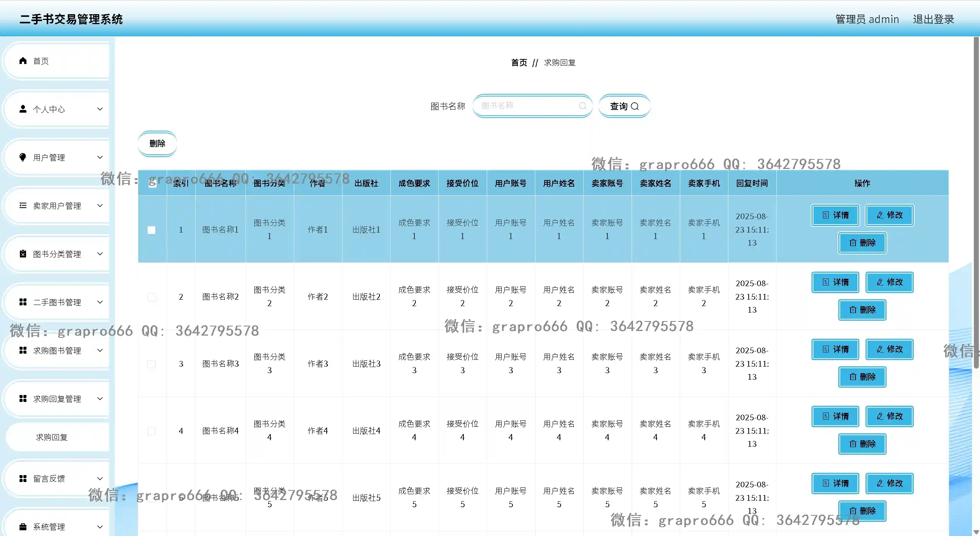Click the magnifier icon inside search field
The width and height of the screenshot is (980, 536).
[x=582, y=106]
